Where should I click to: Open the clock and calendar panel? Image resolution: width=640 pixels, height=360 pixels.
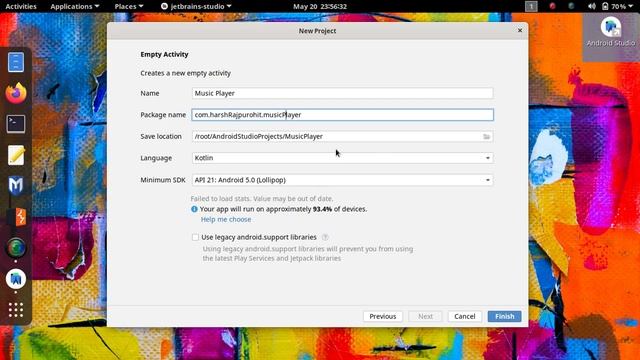(320, 6)
